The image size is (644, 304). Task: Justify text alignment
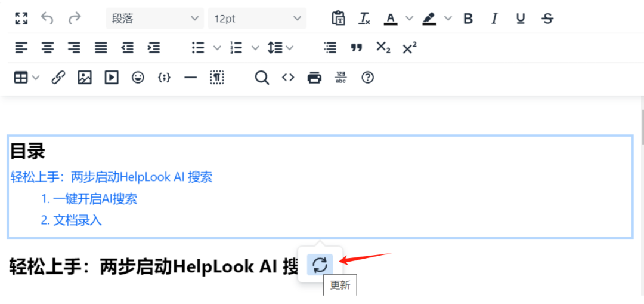point(101,48)
